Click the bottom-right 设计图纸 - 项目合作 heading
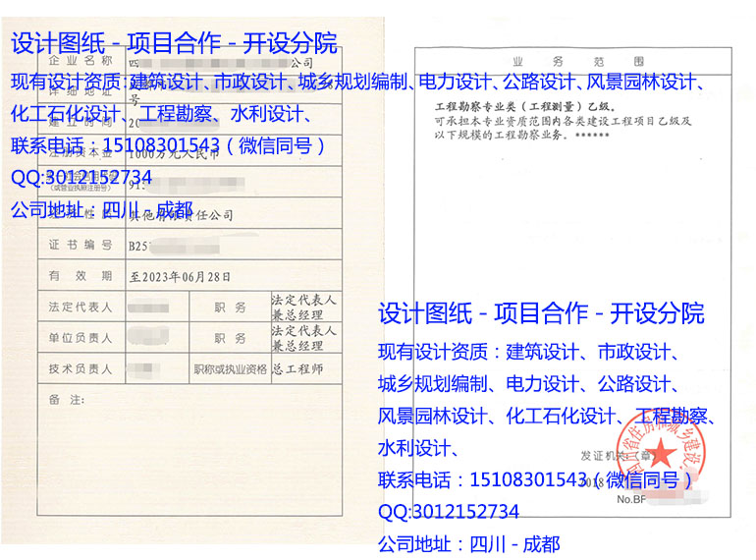The image size is (756, 560). coord(541,314)
